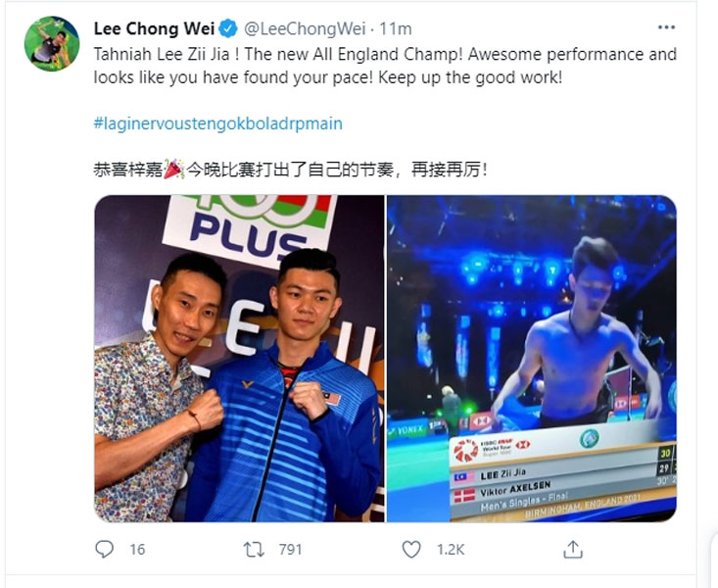The width and height of the screenshot is (718, 588).
Task: Click the party popper emoji
Action: [174, 170]
